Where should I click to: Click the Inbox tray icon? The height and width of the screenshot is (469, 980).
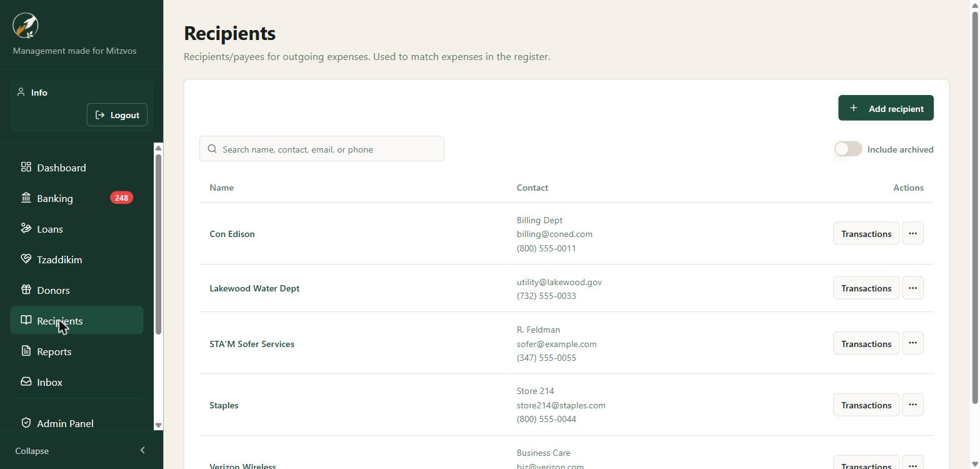(x=26, y=381)
